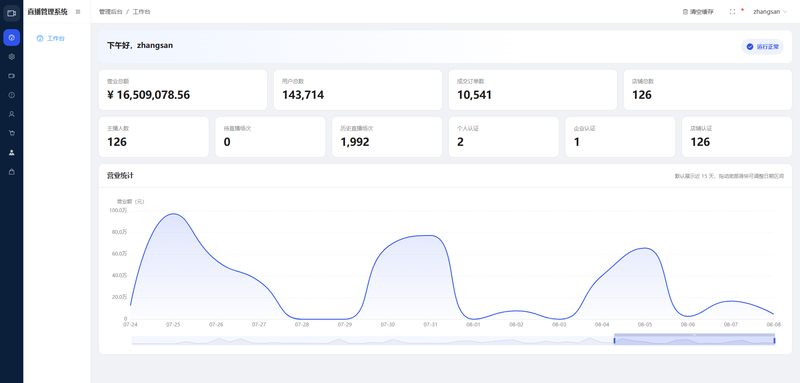Open the outlined user icon in sidebar
This screenshot has height=383, width=800.
11,114
